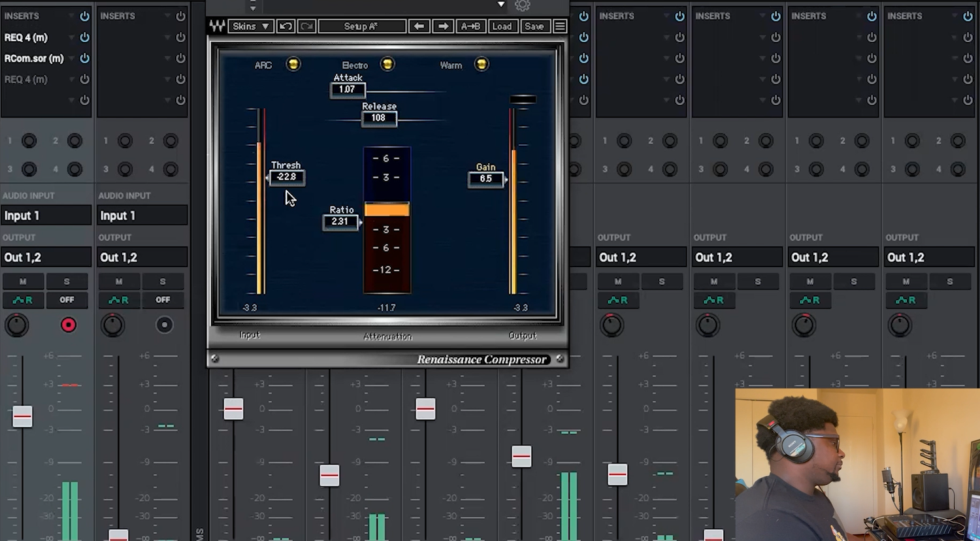Click the Save preset button
The image size is (980, 541).
(x=534, y=26)
